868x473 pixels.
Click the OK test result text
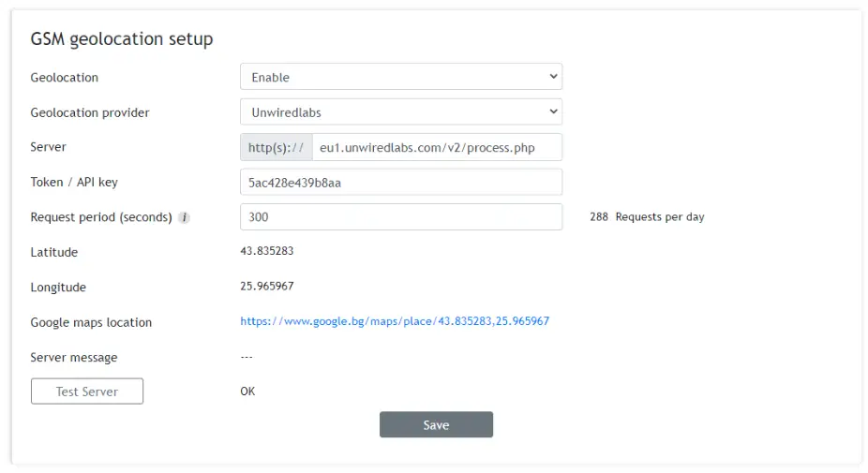(x=247, y=392)
